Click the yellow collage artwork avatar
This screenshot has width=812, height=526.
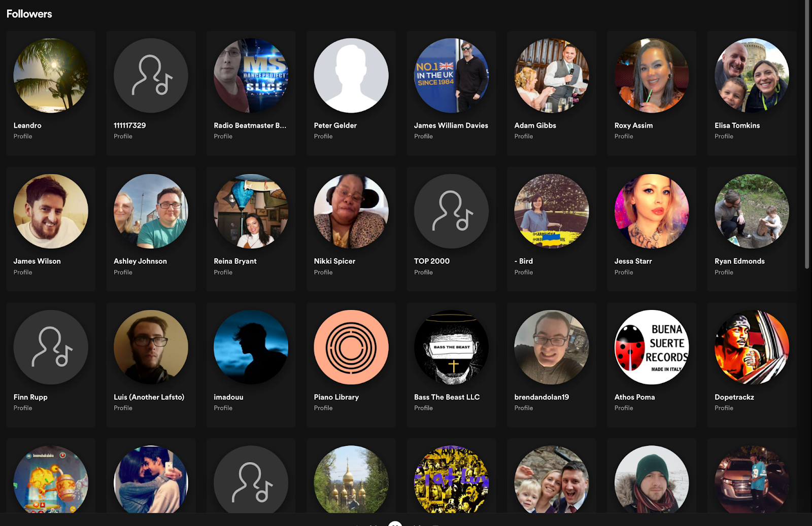pos(451,479)
